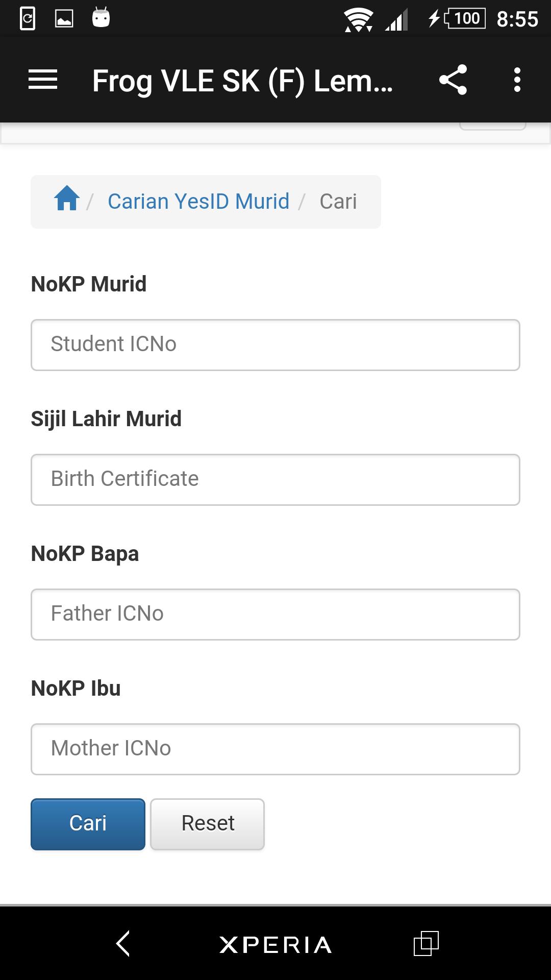Screen dimensions: 551x980
Task: Open the recent apps overview button
Action: click(x=426, y=943)
